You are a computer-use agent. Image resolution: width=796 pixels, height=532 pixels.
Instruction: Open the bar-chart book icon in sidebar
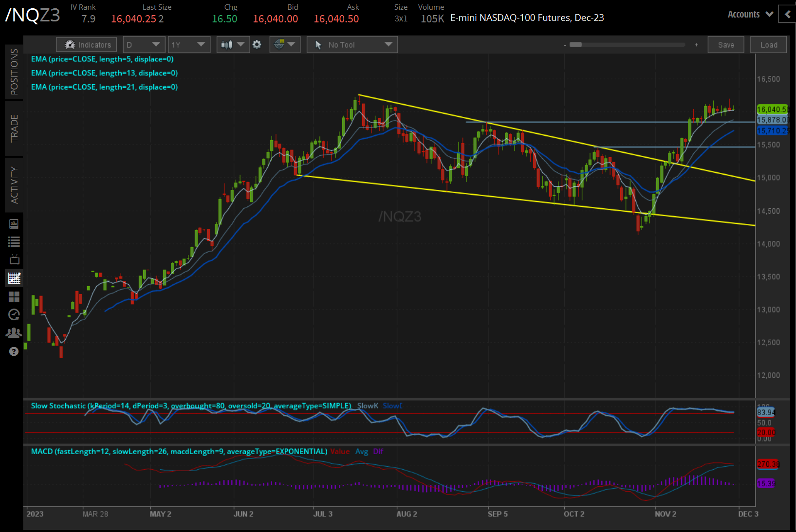coord(14,224)
